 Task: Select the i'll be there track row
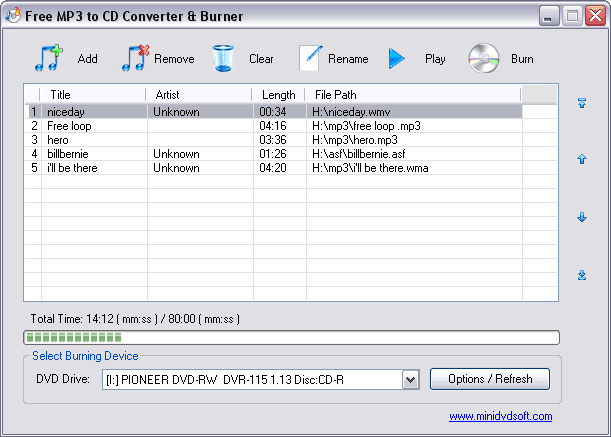(274, 168)
